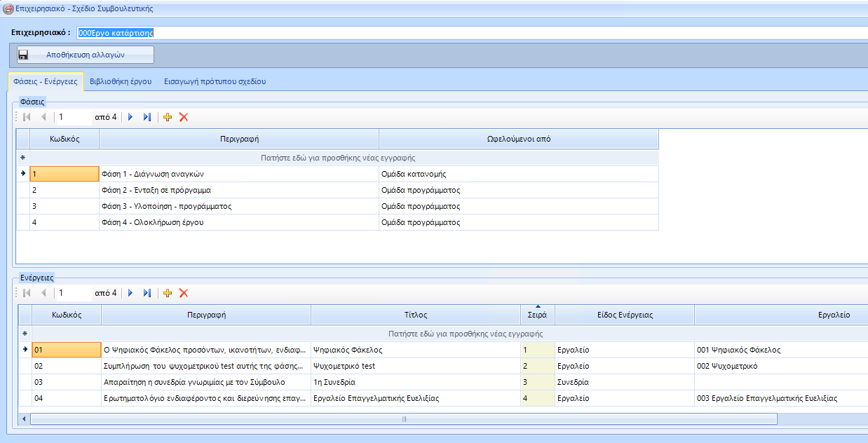
Task: Click Αποθήκευση αλλαγών save button
Action: [x=85, y=55]
